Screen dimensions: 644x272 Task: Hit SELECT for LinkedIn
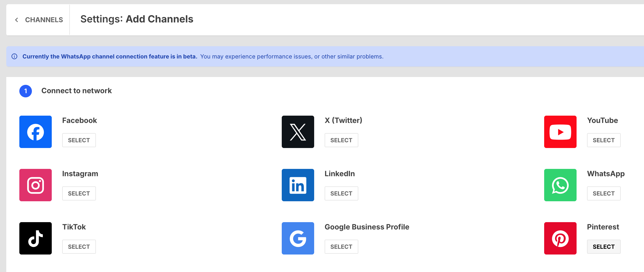(341, 193)
